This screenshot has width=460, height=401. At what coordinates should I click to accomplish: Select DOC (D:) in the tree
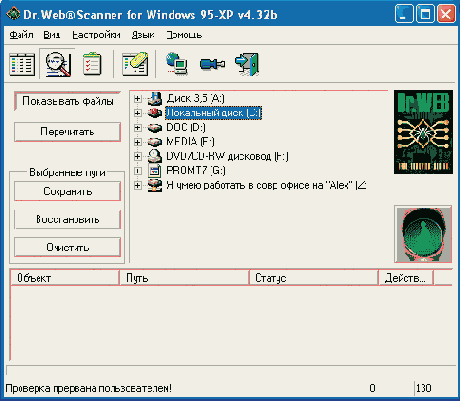pyautogui.click(x=186, y=127)
